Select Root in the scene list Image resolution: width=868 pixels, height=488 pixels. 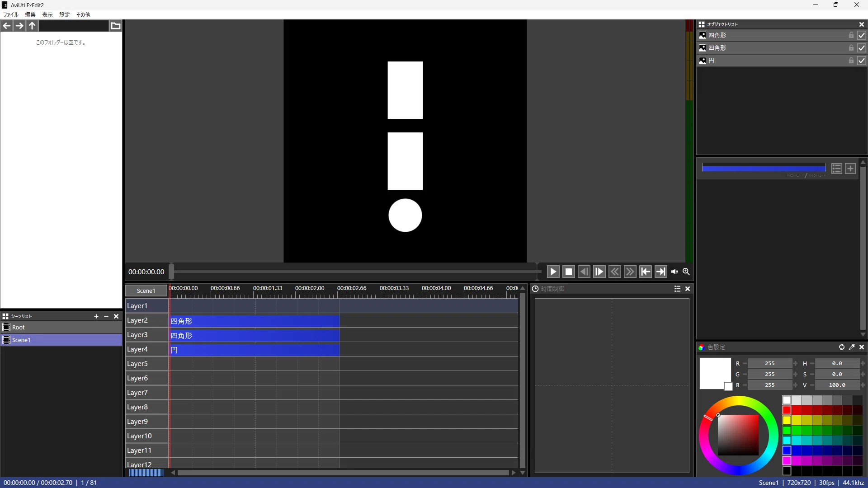(61, 327)
